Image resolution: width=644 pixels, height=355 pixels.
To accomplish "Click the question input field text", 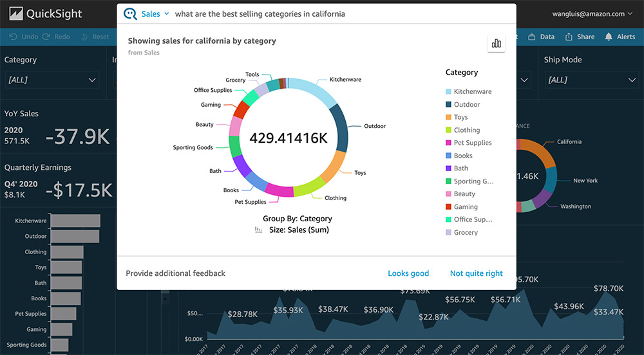I will coord(260,14).
